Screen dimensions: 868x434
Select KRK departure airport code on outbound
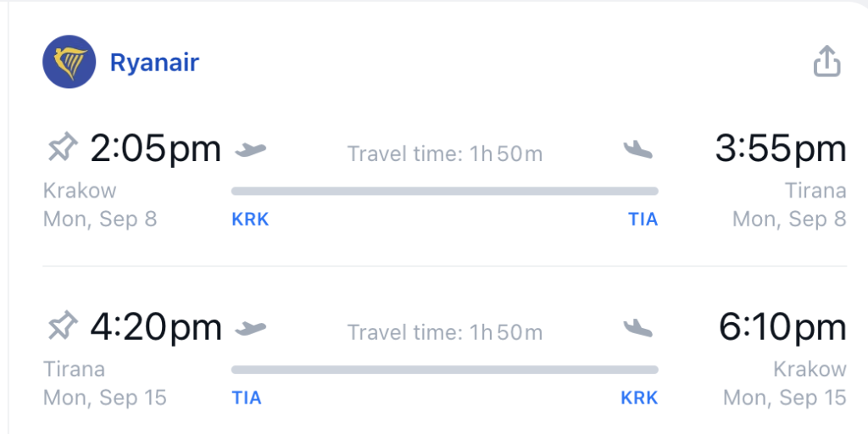pyautogui.click(x=250, y=220)
